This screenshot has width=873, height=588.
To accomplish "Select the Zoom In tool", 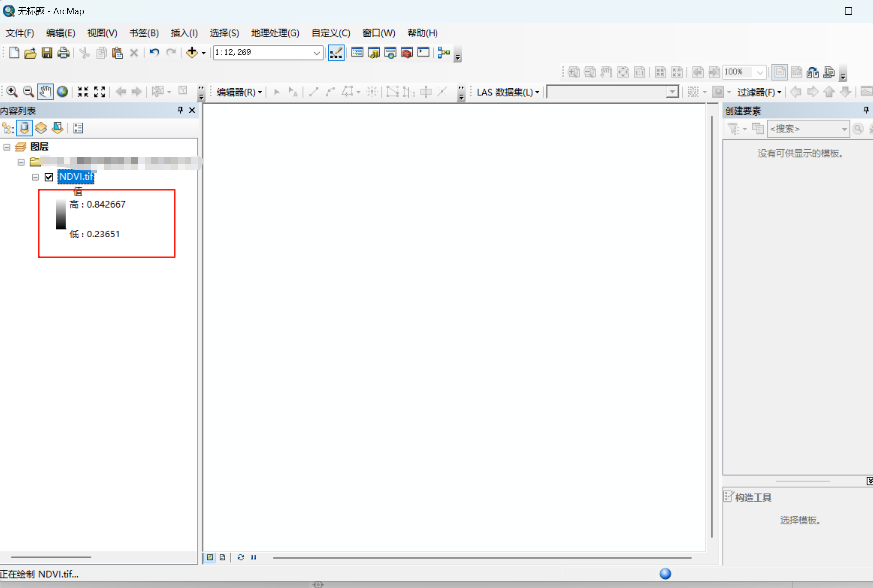I will [x=11, y=92].
